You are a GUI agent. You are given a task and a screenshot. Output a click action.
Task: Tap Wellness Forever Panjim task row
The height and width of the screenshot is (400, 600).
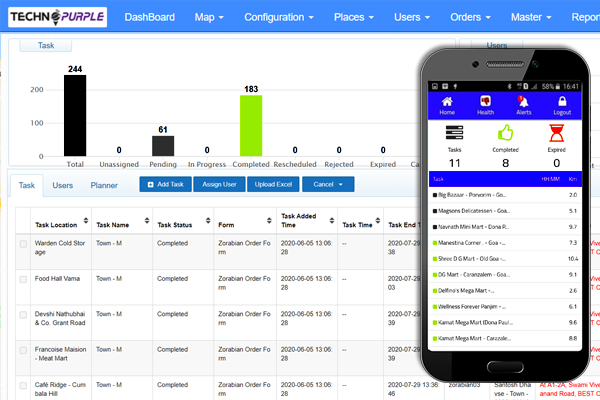point(505,307)
